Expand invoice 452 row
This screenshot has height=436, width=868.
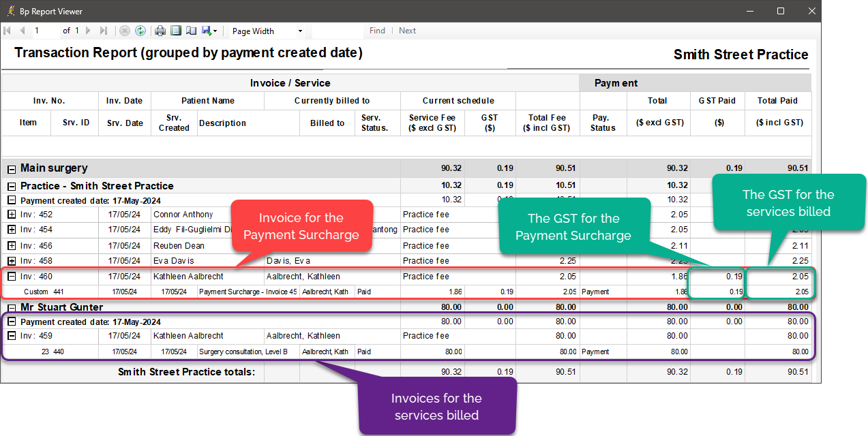click(12, 215)
